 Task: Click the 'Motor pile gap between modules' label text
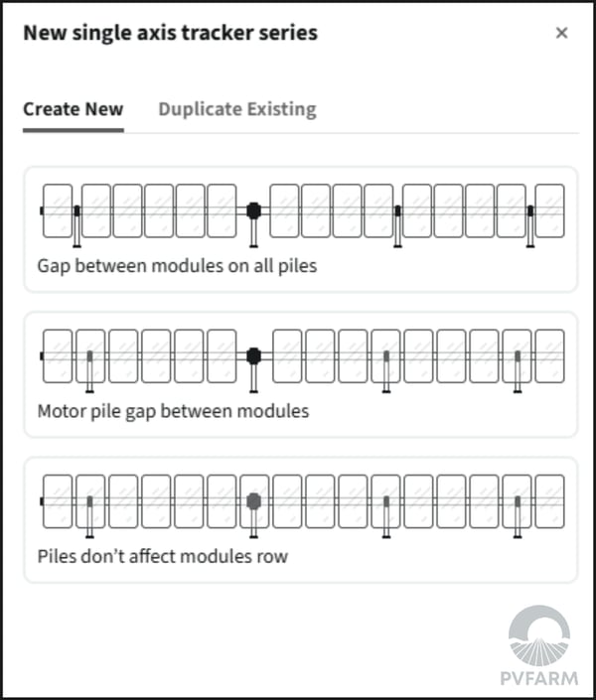pyautogui.click(x=174, y=411)
